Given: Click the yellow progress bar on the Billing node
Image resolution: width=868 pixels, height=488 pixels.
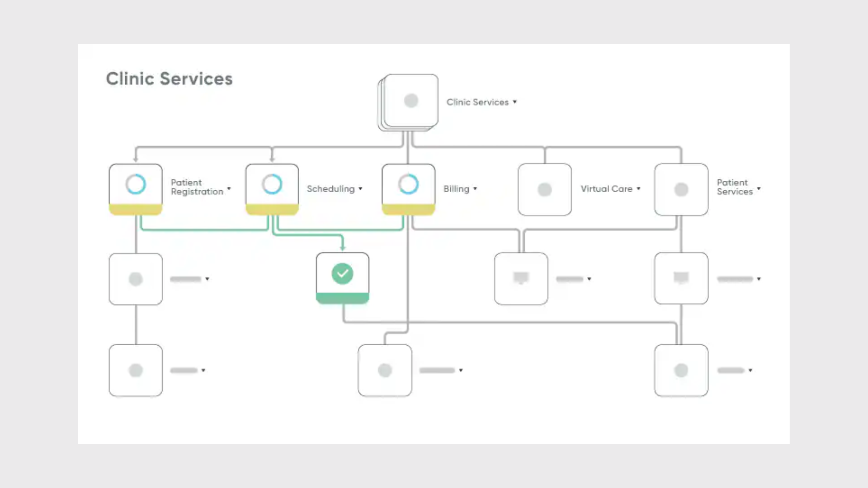Looking at the screenshot, I should tap(408, 209).
